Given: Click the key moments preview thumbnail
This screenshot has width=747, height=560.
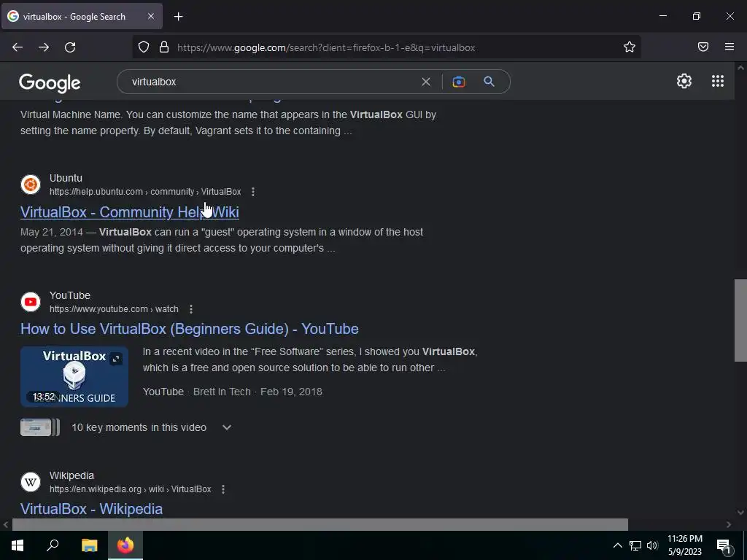Looking at the screenshot, I should click(x=40, y=427).
